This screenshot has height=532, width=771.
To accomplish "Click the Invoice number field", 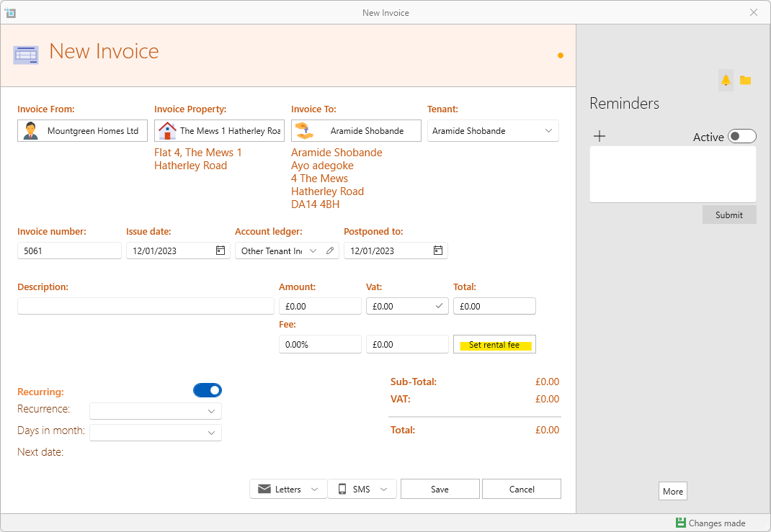I will click(69, 251).
